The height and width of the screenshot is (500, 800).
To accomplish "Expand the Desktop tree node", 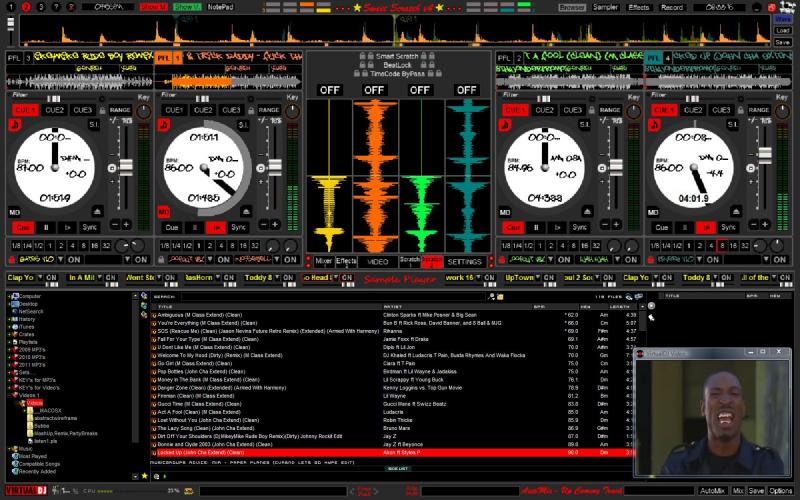I will pyautogui.click(x=9, y=304).
